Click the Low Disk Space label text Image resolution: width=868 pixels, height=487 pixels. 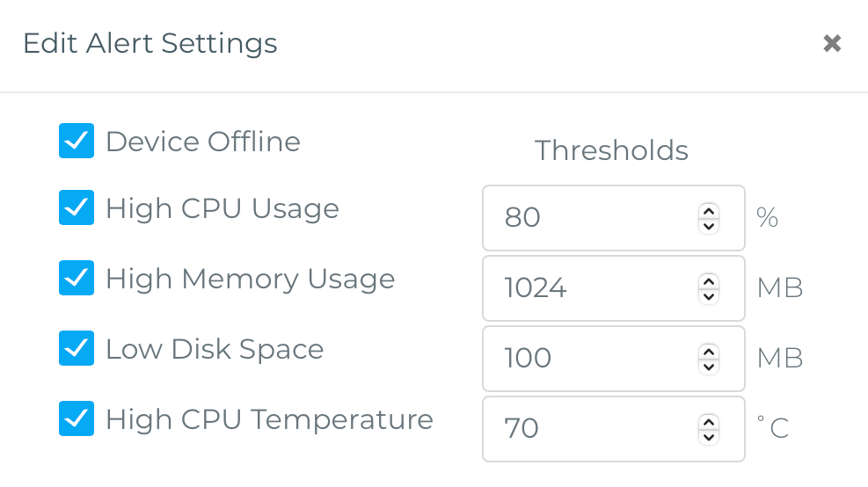215,349
